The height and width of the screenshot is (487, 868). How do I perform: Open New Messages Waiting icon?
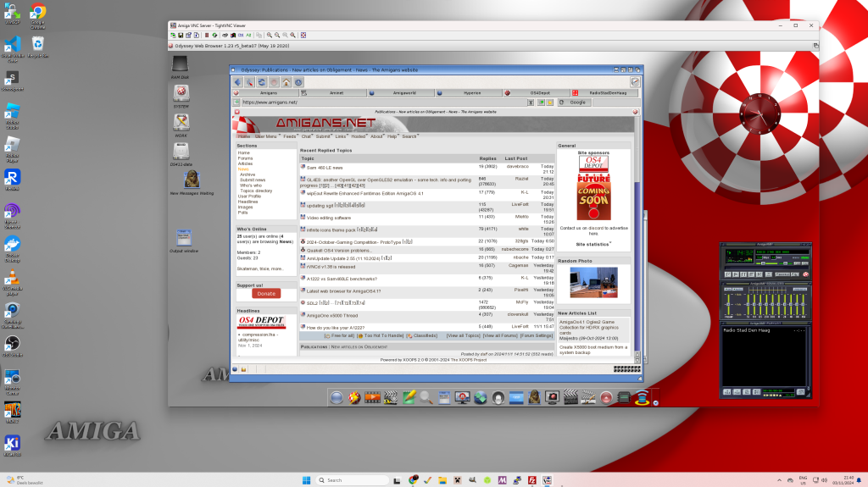192,180
